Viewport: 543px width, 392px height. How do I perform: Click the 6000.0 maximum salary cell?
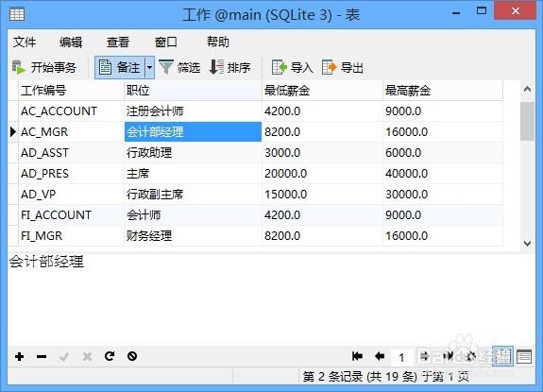(x=443, y=153)
